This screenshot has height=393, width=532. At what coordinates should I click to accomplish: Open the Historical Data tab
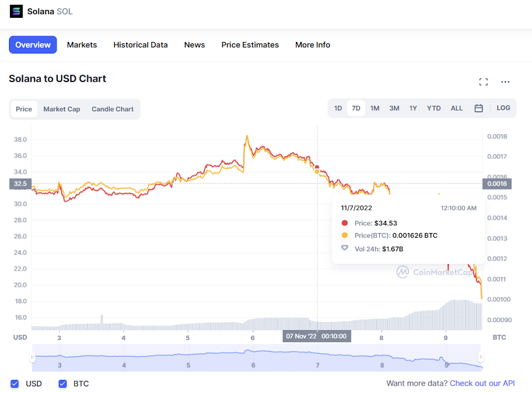(x=141, y=45)
